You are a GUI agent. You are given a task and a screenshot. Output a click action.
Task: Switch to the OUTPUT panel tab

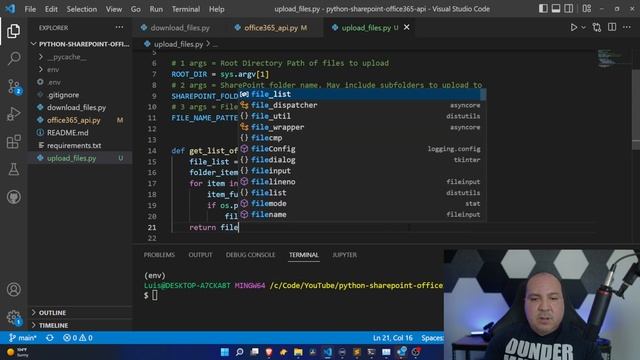click(x=200, y=255)
